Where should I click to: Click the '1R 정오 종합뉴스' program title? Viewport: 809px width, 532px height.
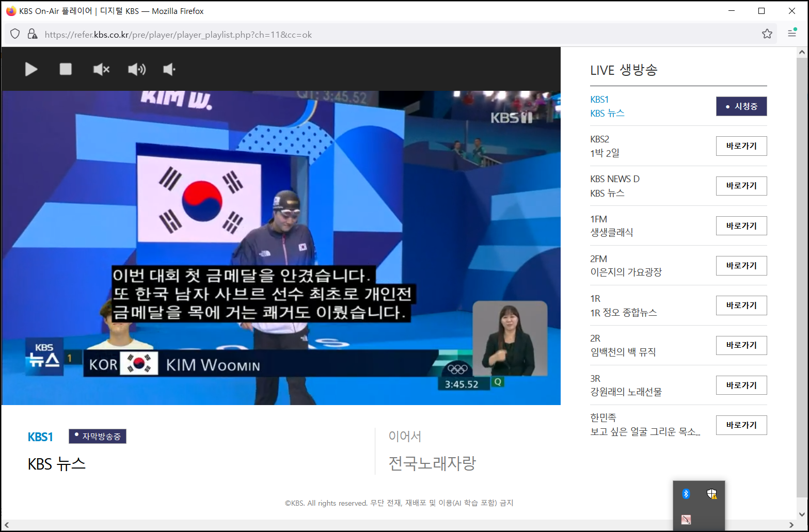(x=624, y=313)
